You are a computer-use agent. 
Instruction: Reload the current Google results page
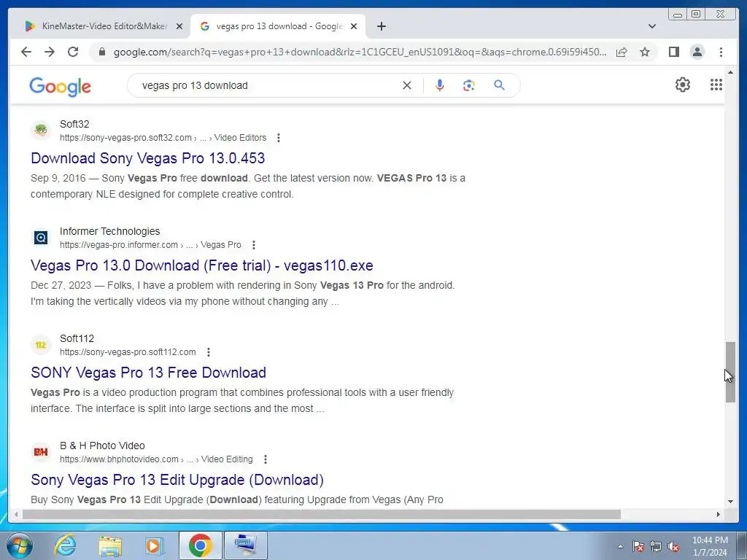pyautogui.click(x=73, y=52)
